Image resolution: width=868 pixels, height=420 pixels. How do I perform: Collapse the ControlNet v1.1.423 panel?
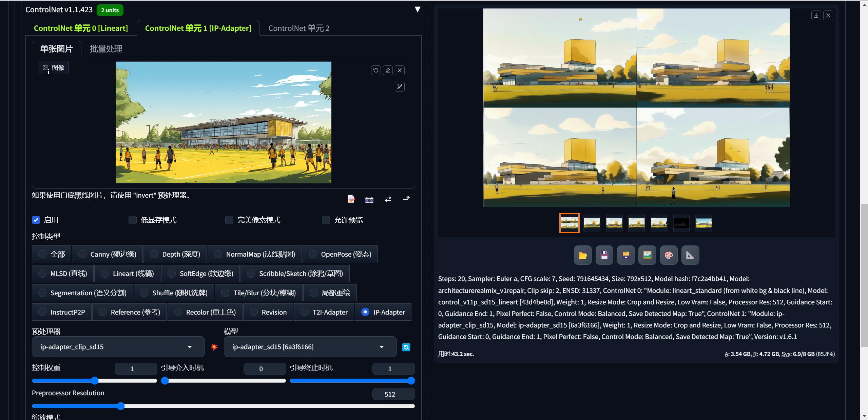click(418, 9)
